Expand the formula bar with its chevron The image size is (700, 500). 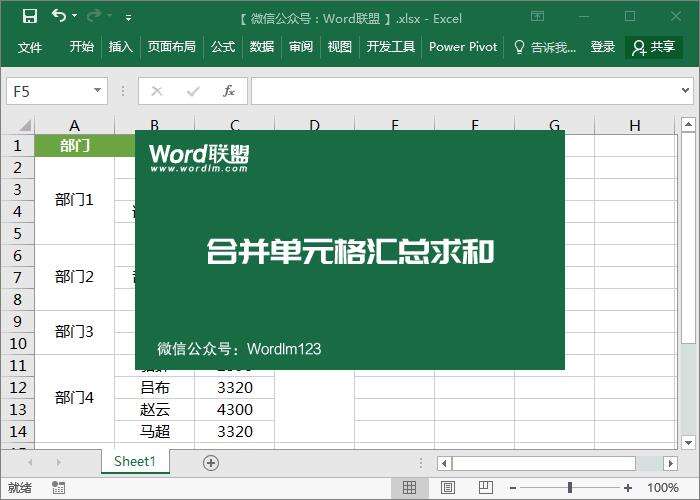686,91
